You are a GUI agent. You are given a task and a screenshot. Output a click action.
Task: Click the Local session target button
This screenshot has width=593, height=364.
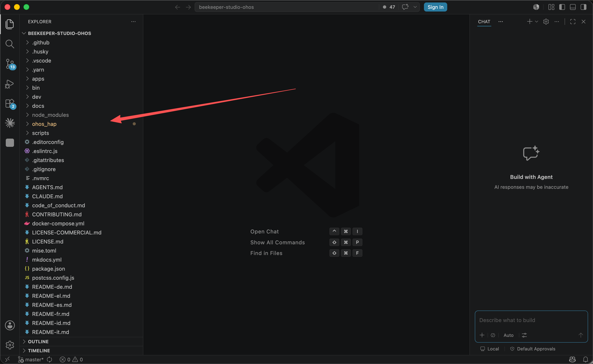coord(490,349)
